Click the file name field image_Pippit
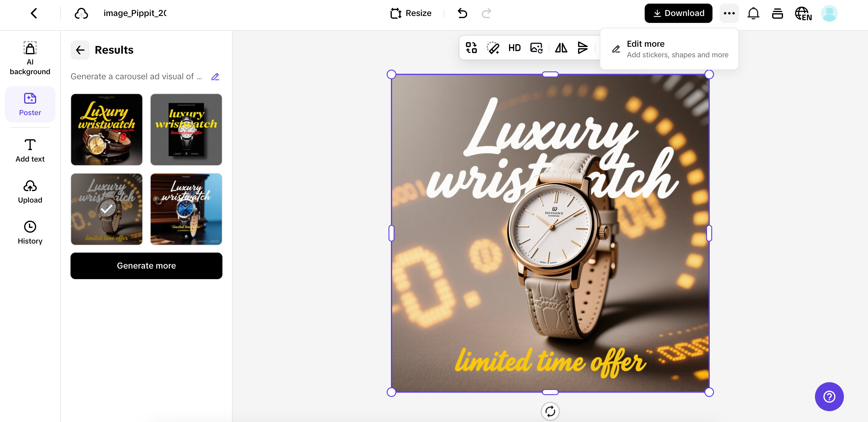 (x=135, y=13)
